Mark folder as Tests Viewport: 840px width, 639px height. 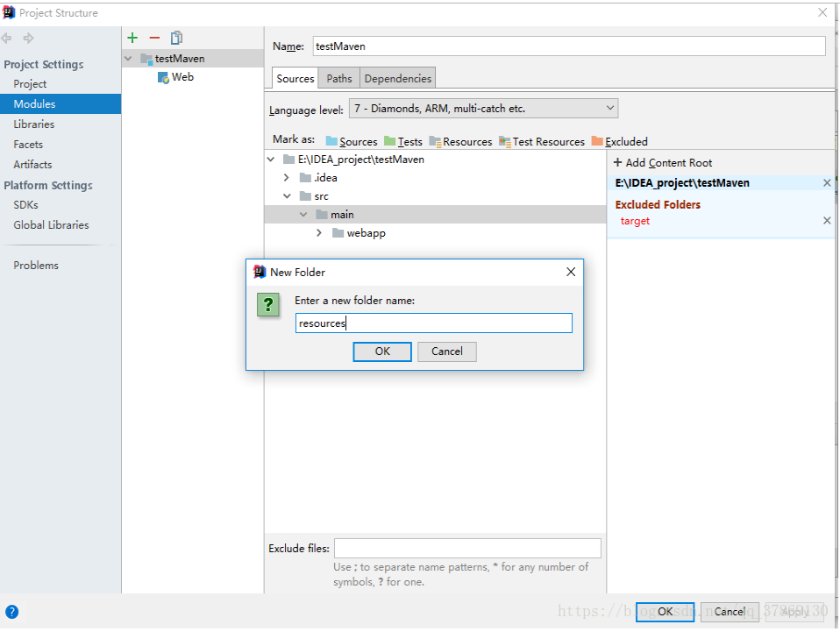(x=402, y=141)
